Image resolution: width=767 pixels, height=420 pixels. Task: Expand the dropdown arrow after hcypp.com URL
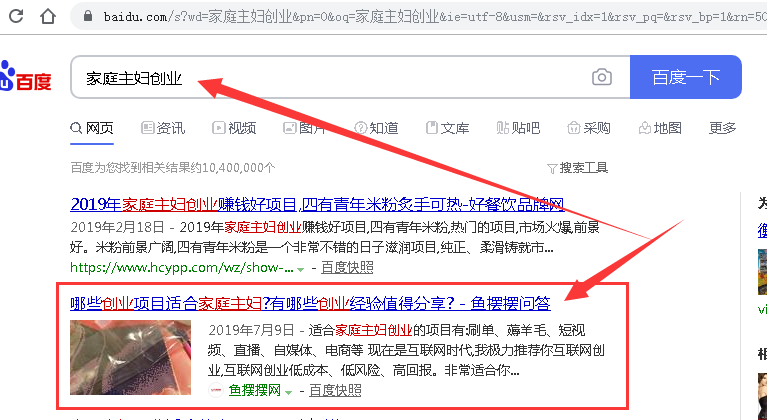pos(300,269)
